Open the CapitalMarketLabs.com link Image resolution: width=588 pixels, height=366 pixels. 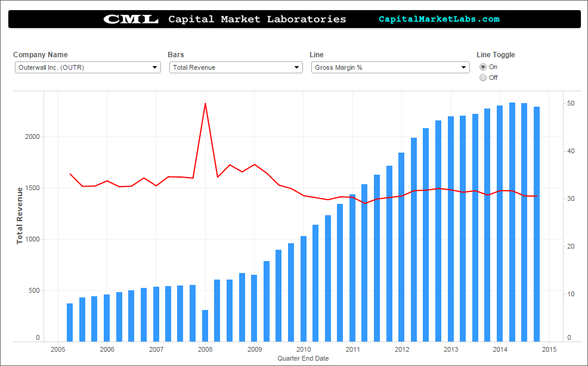click(x=439, y=19)
